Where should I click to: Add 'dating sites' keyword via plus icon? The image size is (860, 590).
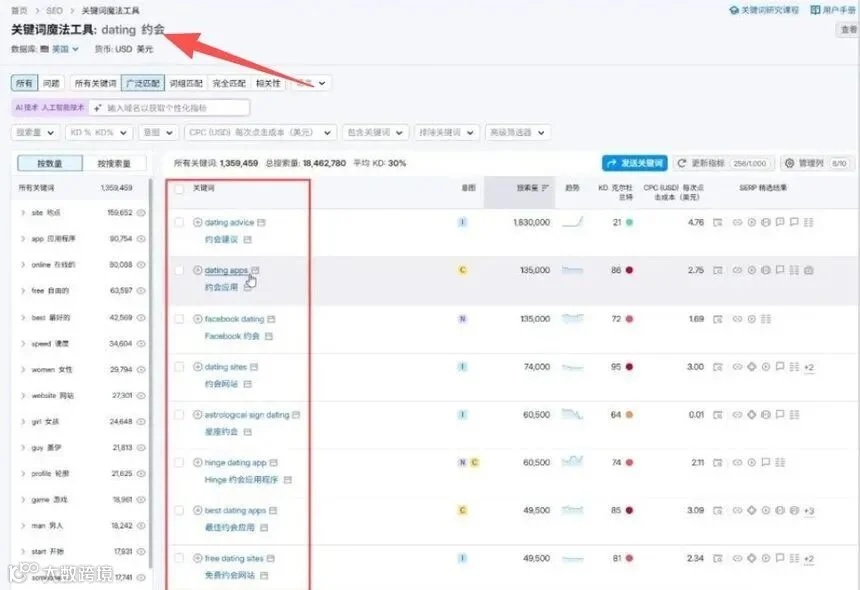point(197,366)
